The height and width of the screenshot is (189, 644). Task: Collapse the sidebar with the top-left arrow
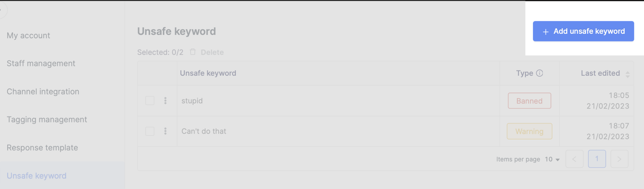click(x=2, y=10)
